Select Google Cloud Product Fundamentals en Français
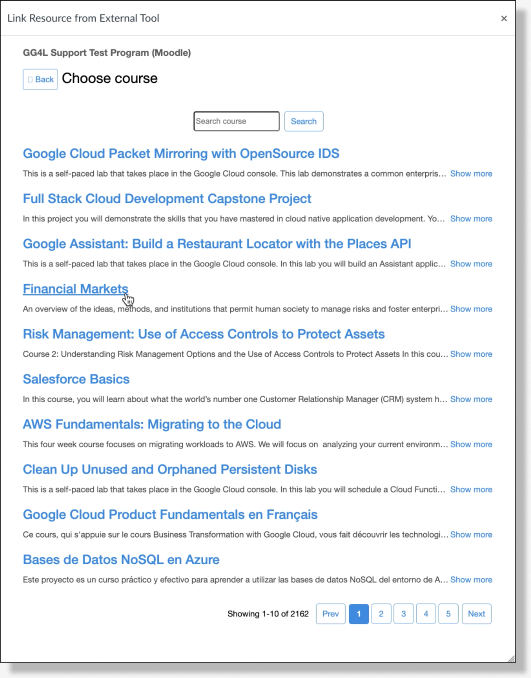The width and height of the screenshot is (531, 678). (x=170, y=515)
